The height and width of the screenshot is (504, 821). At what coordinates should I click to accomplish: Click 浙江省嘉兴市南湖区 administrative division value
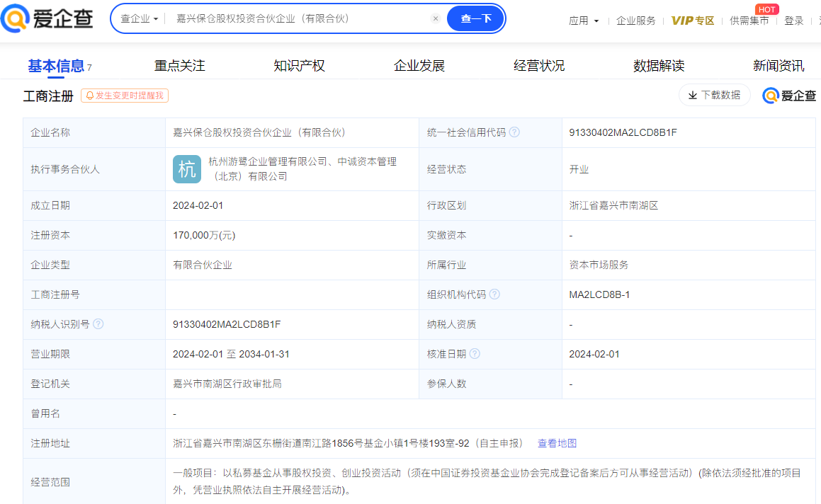tap(613, 206)
